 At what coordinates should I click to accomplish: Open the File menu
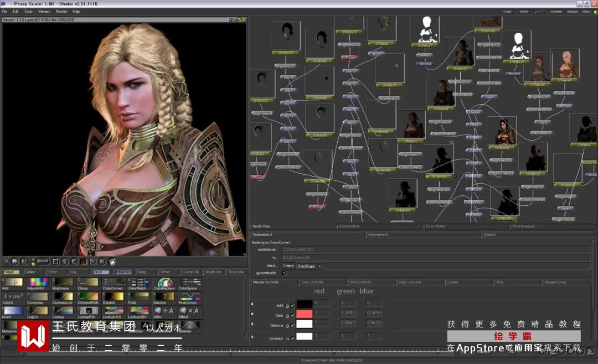[4, 12]
